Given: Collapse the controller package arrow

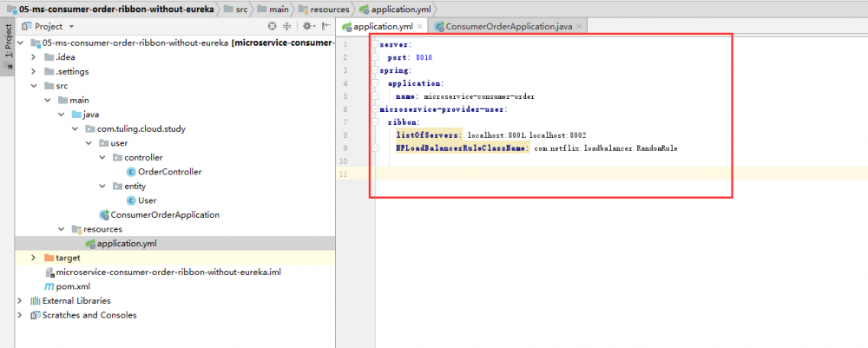Looking at the screenshot, I should [102, 158].
